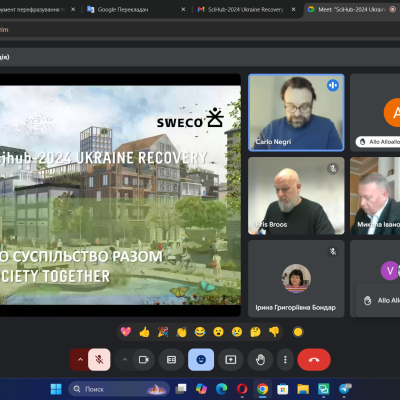Switch to the Meet SciHub-2024 tab
The width and height of the screenshot is (400, 400).
pos(352,9)
